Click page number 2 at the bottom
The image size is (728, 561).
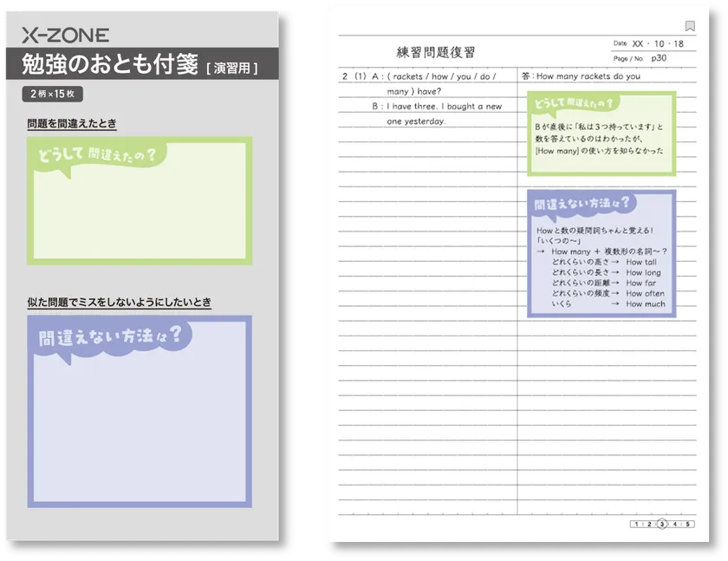[x=650, y=525]
